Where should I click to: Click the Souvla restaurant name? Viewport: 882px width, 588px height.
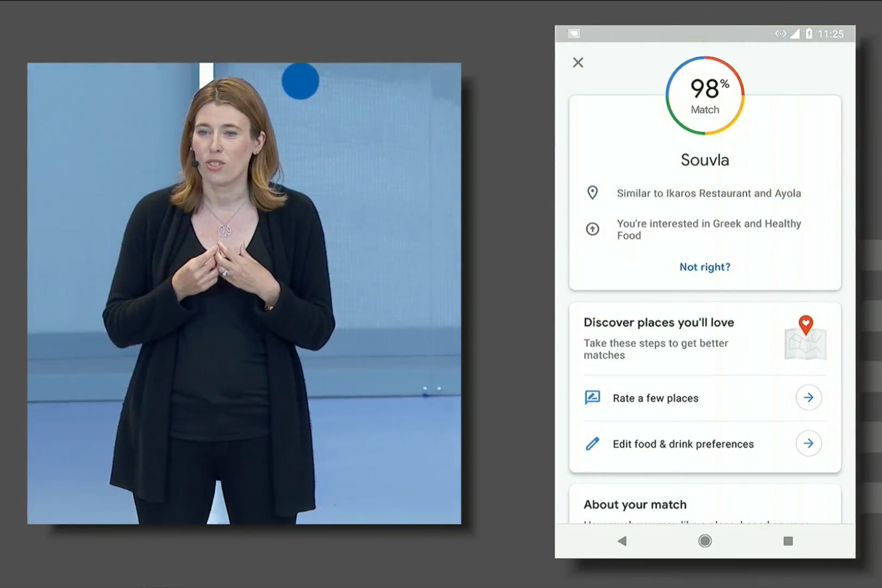click(x=705, y=160)
